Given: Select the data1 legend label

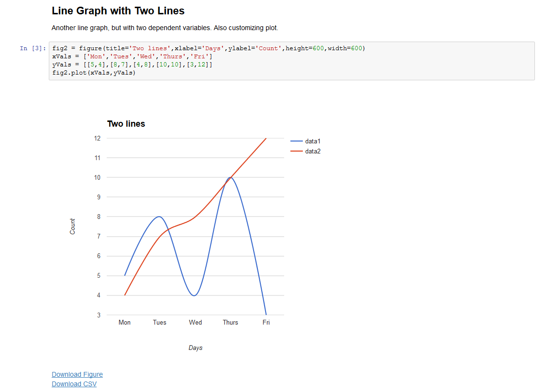Looking at the screenshot, I should [312, 141].
